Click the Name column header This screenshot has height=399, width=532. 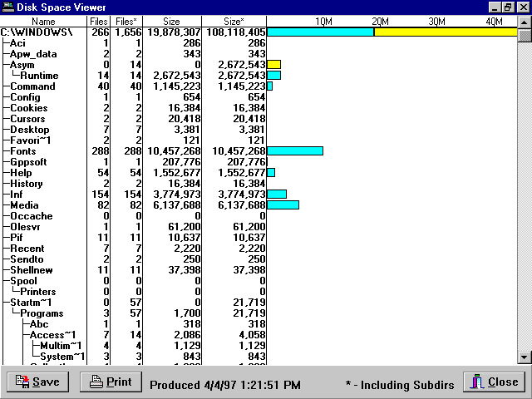pos(43,21)
